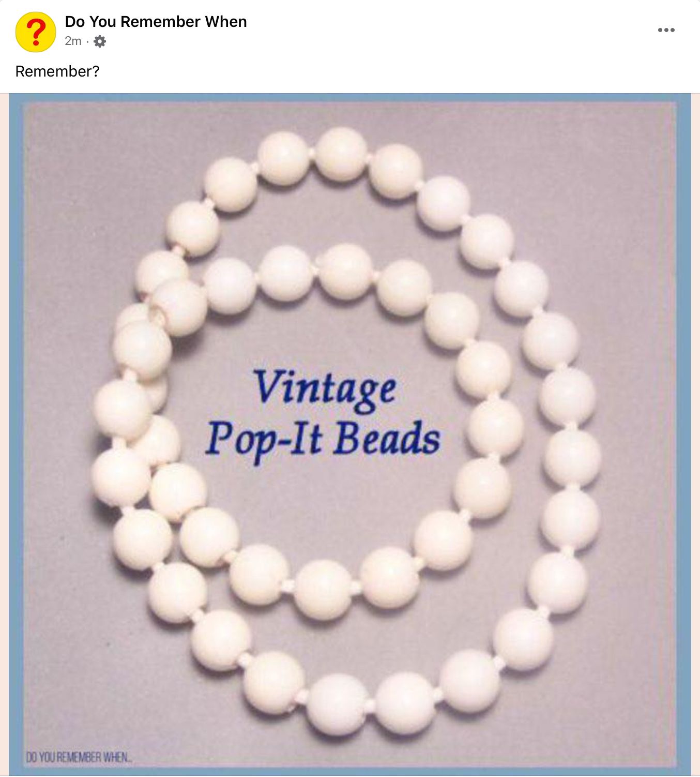Screen dimensions: 700x777
Task: Click the audience gear icon beside timestamp
Action: pyautogui.click(x=100, y=41)
